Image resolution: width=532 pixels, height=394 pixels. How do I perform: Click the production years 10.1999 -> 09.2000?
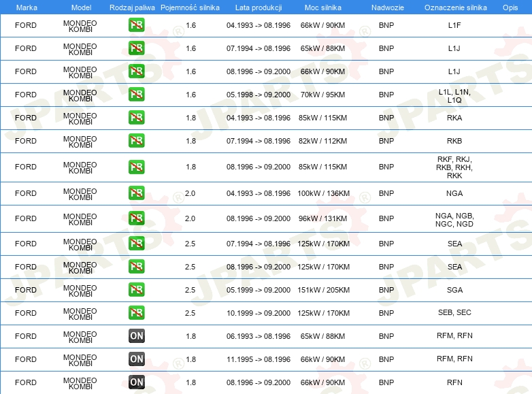259,313
